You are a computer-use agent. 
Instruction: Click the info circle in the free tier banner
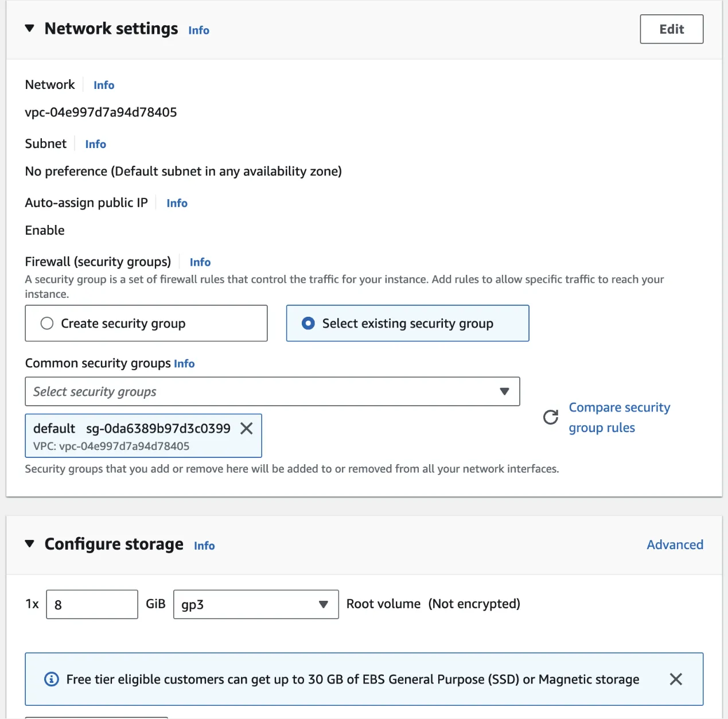pyautogui.click(x=51, y=679)
